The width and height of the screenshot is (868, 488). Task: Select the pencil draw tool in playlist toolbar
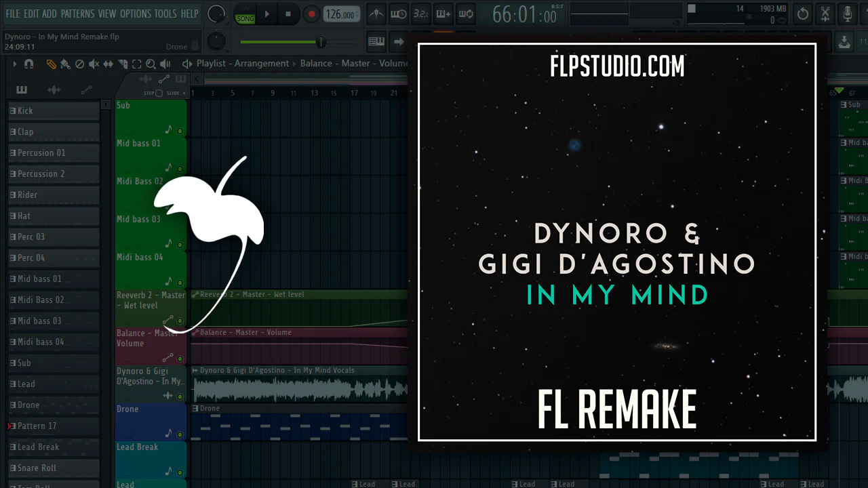[x=51, y=64]
